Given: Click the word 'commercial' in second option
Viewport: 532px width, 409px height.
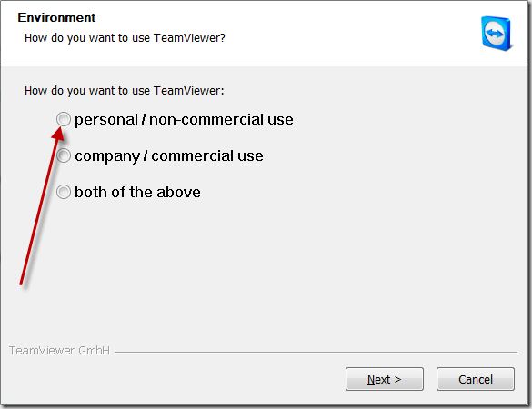Looking at the screenshot, I should [x=192, y=155].
